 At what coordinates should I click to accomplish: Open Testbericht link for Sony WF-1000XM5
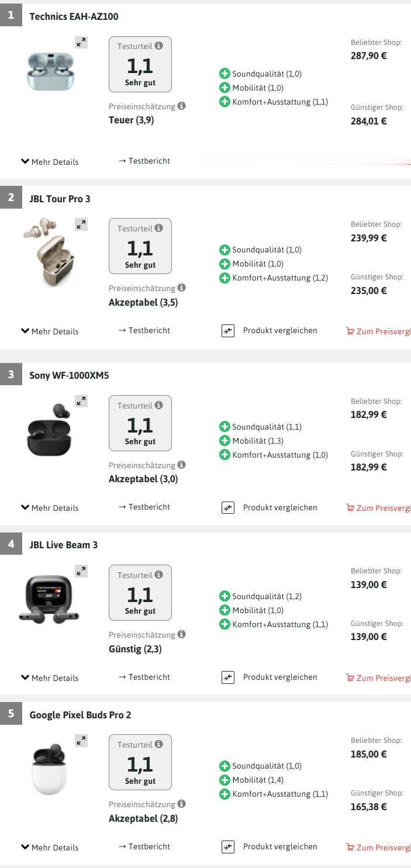(x=144, y=507)
